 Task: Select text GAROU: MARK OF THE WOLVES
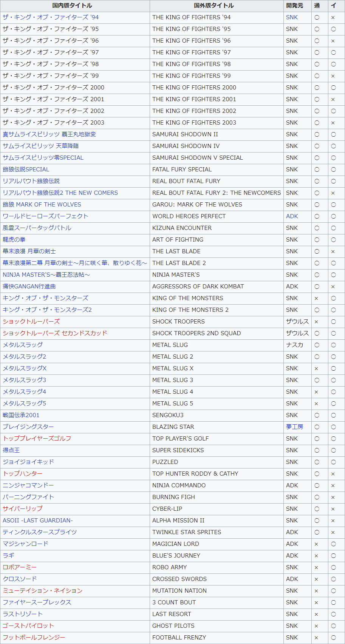tap(197, 205)
